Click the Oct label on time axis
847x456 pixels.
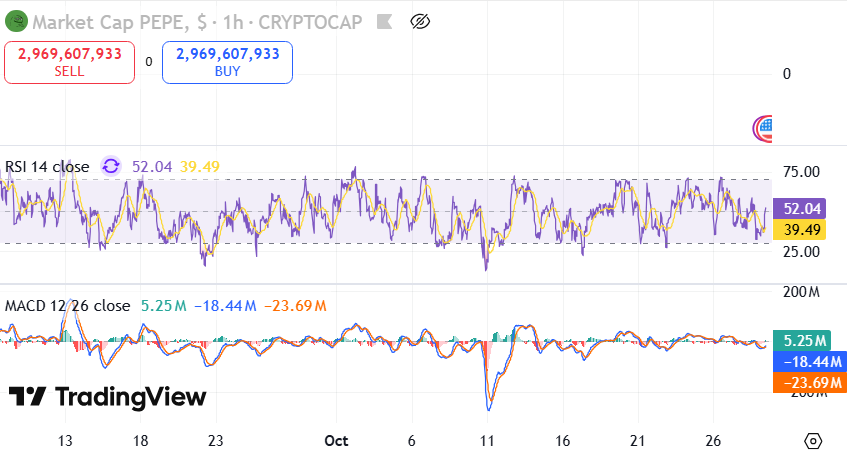(336, 441)
